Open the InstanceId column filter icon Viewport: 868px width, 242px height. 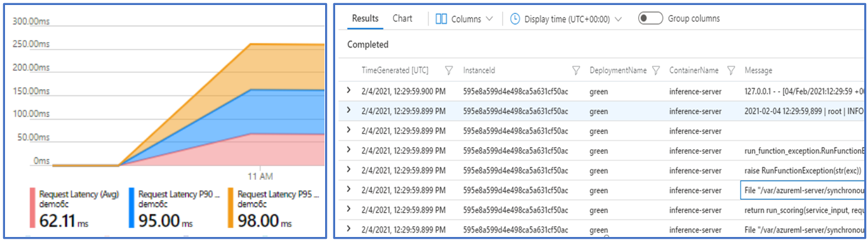(576, 70)
